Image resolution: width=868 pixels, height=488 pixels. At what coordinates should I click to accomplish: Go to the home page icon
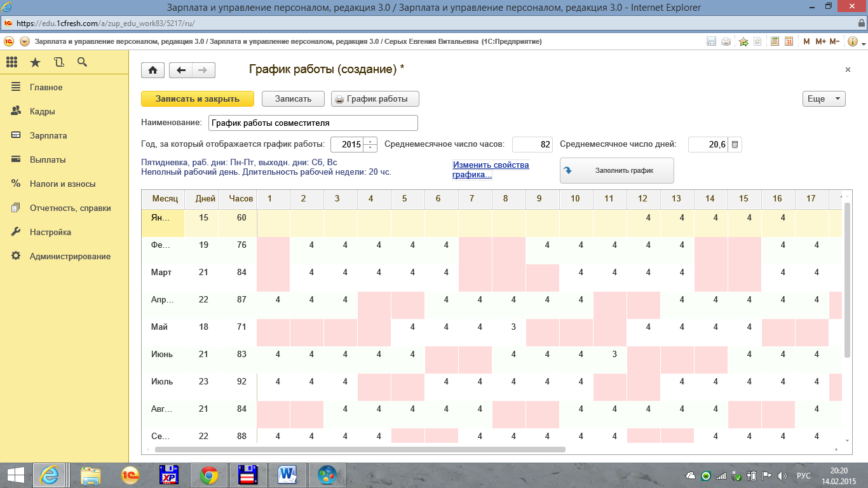click(153, 70)
